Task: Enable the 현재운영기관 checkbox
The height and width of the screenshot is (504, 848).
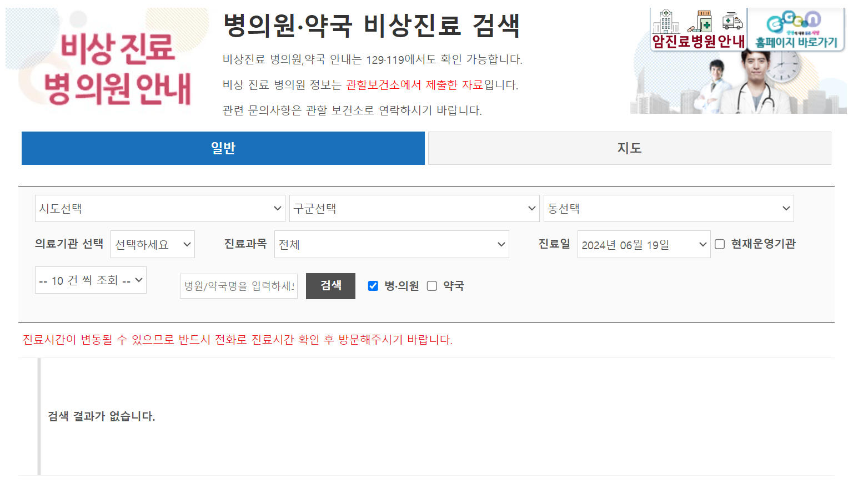Action: [x=720, y=244]
